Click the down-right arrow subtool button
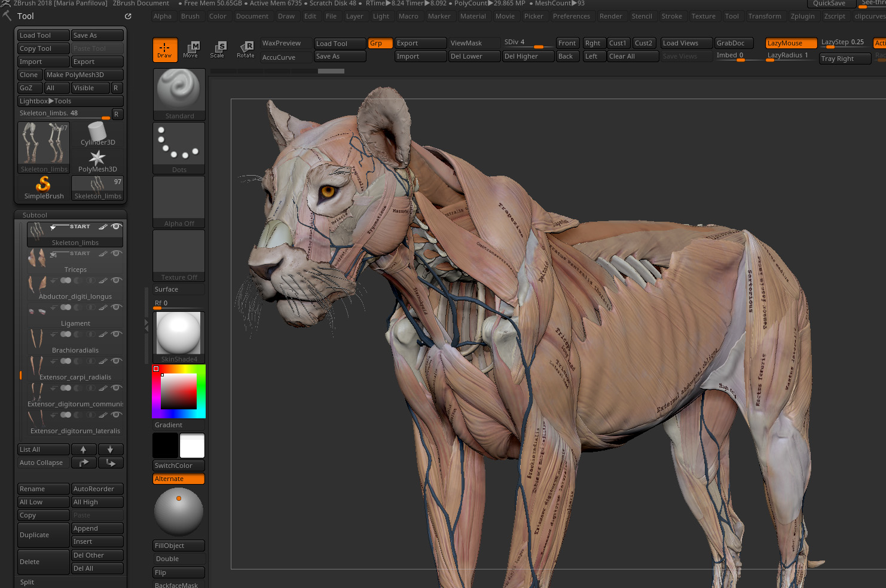Viewport: 886px width, 588px height. click(x=111, y=463)
